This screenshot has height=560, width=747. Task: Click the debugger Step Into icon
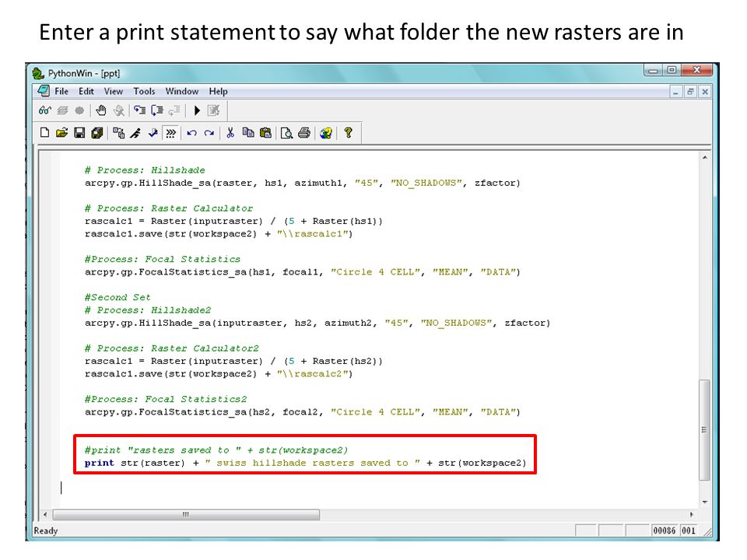click(x=139, y=110)
